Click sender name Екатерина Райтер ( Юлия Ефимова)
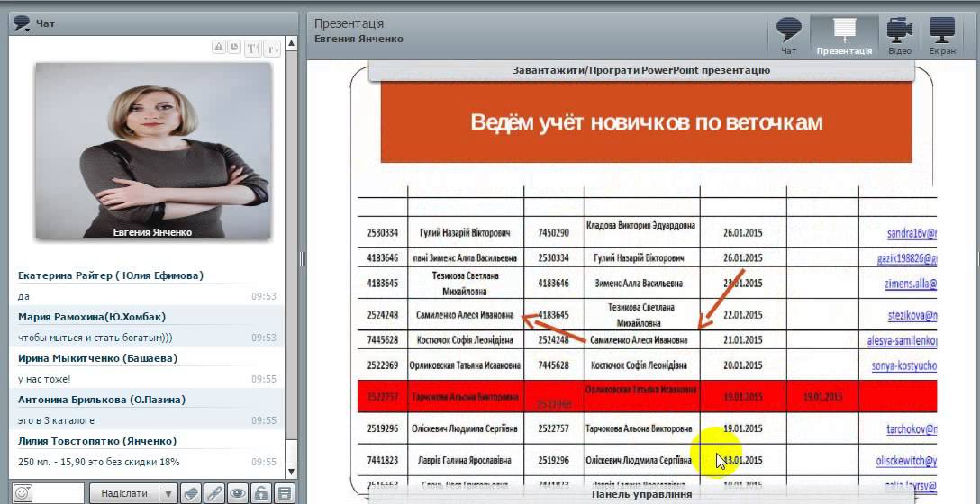The height and width of the screenshot is (504, 980). [x=110, y=275]
